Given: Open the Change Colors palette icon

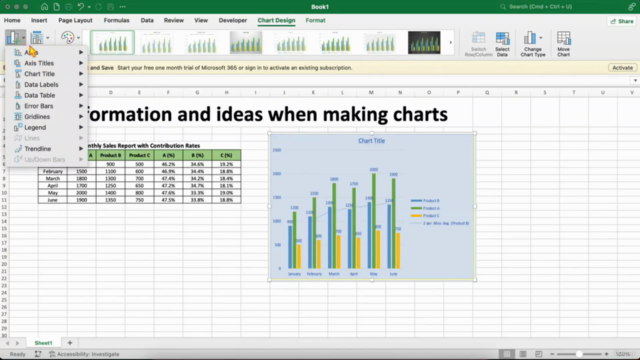Looking at the screenshot, I should click(x=67, y=38).
